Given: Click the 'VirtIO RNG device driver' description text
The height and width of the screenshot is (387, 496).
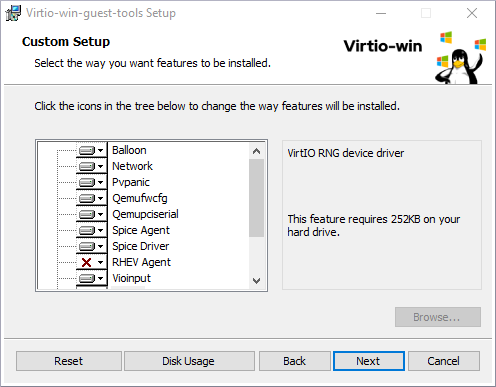Looking at the screenshot, I should pos(346,153).
